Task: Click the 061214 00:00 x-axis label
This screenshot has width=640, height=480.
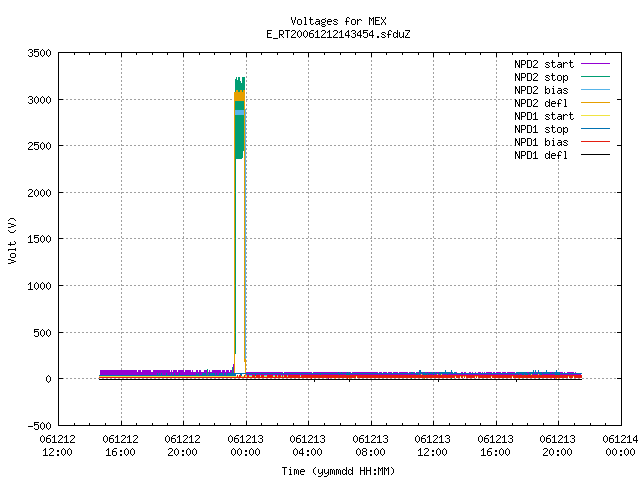Action: point(620,446)
